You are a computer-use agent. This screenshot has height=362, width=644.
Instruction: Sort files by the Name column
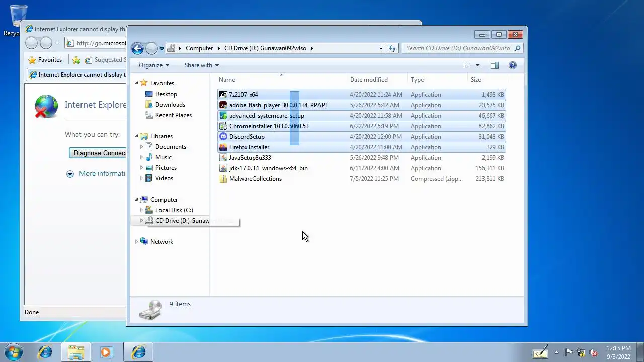click(281, 80)
